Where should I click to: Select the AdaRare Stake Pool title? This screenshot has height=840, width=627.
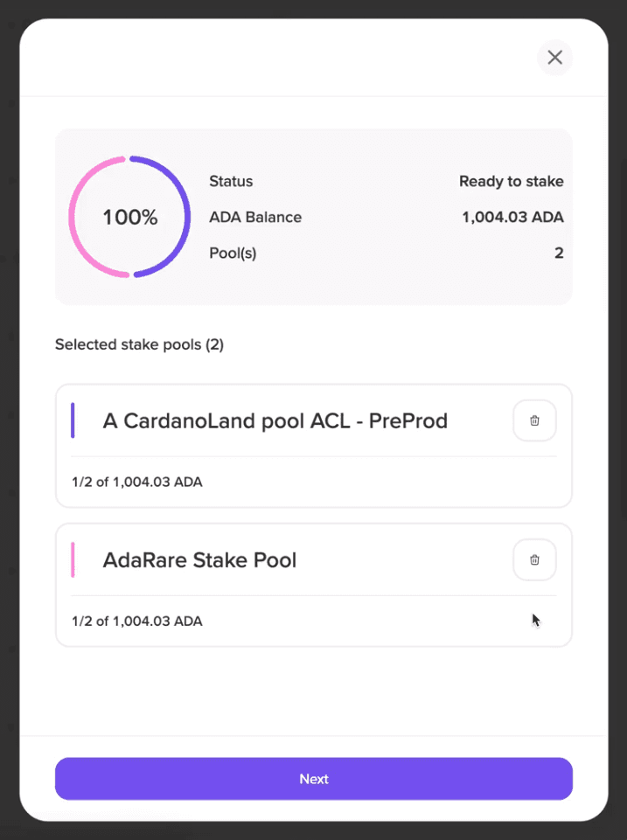pos(199,560)
